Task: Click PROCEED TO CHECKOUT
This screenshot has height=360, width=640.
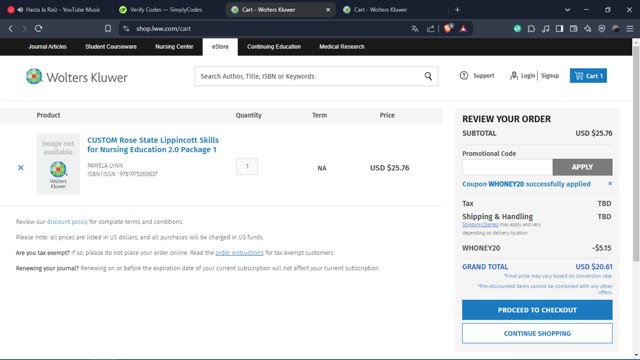Action: pos(537,310)
